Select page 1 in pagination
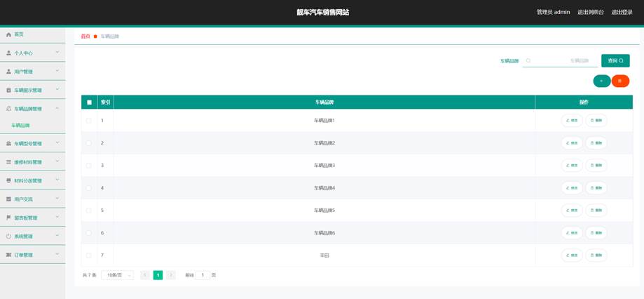 coord(158,275)
